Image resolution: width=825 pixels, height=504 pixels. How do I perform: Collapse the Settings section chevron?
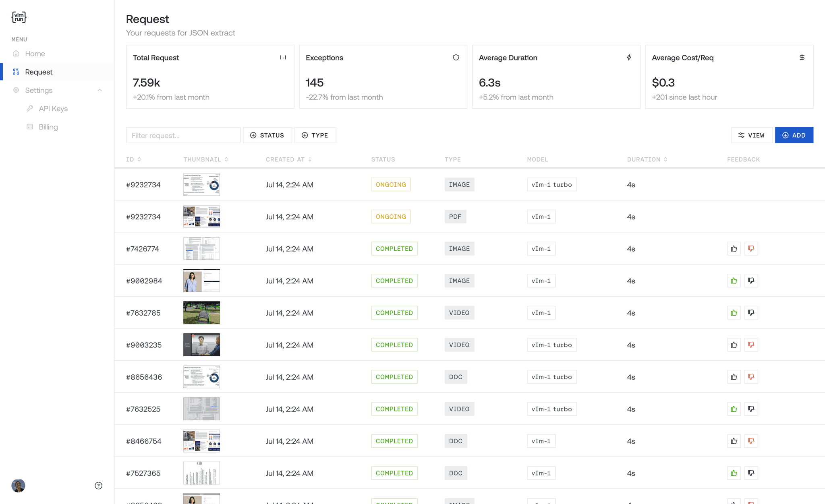coord(99,90)
